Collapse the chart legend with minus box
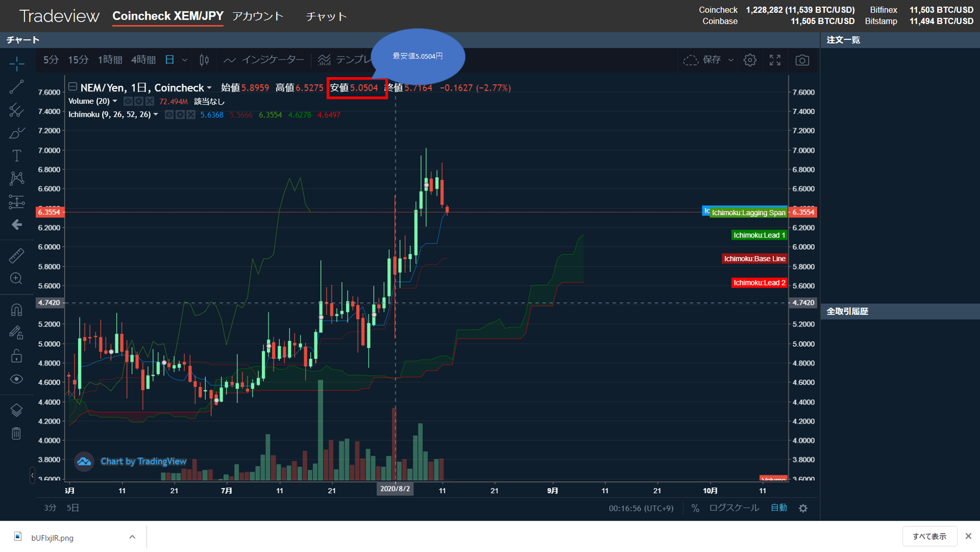Screen dimensions: 980x552 [x=72, y=87]
